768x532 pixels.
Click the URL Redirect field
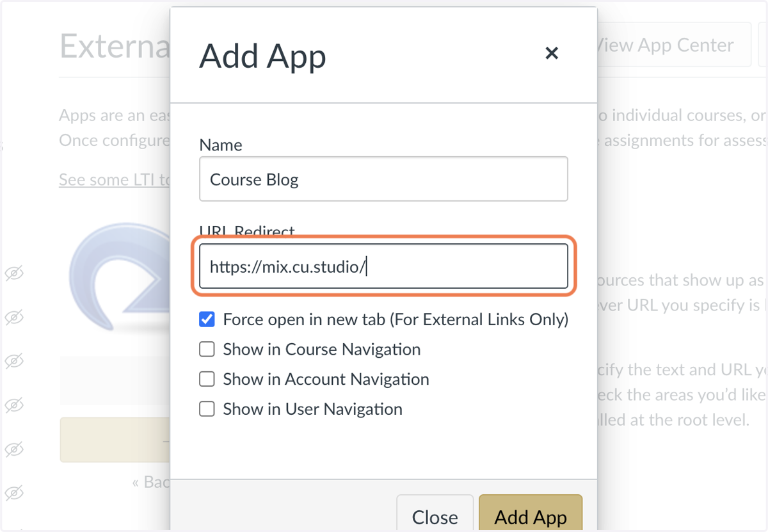pyautogui.click(x=383, y=266)
